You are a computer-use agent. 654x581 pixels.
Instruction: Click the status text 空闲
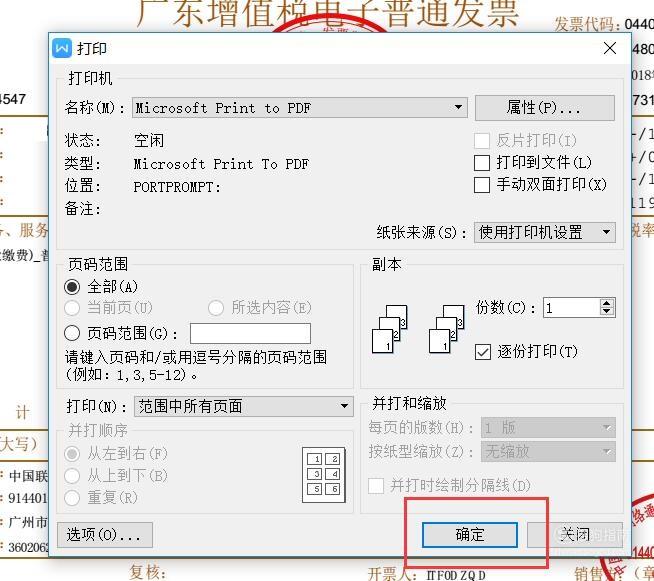coord(149,141)
